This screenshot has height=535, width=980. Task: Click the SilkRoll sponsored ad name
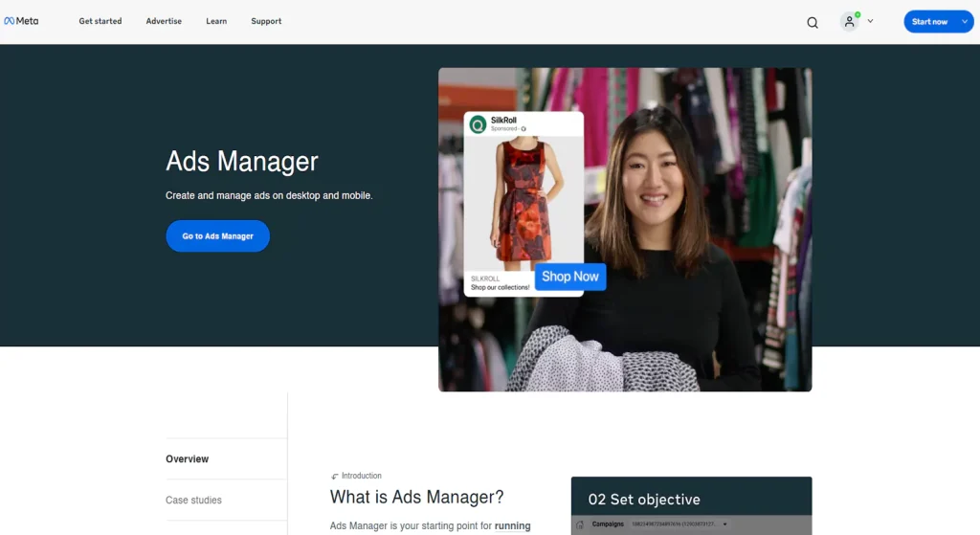click(503, 120)
